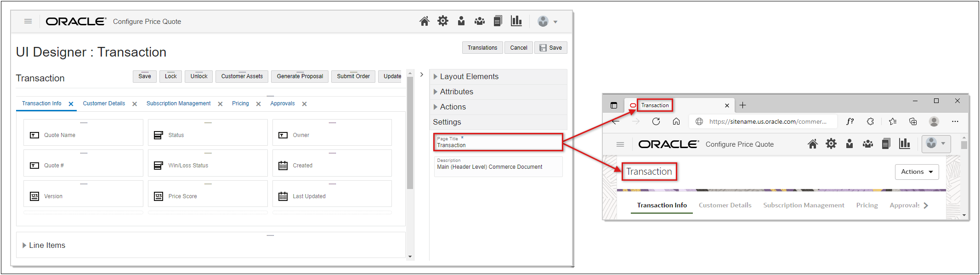Click the home icon in Oracle header

424,21
